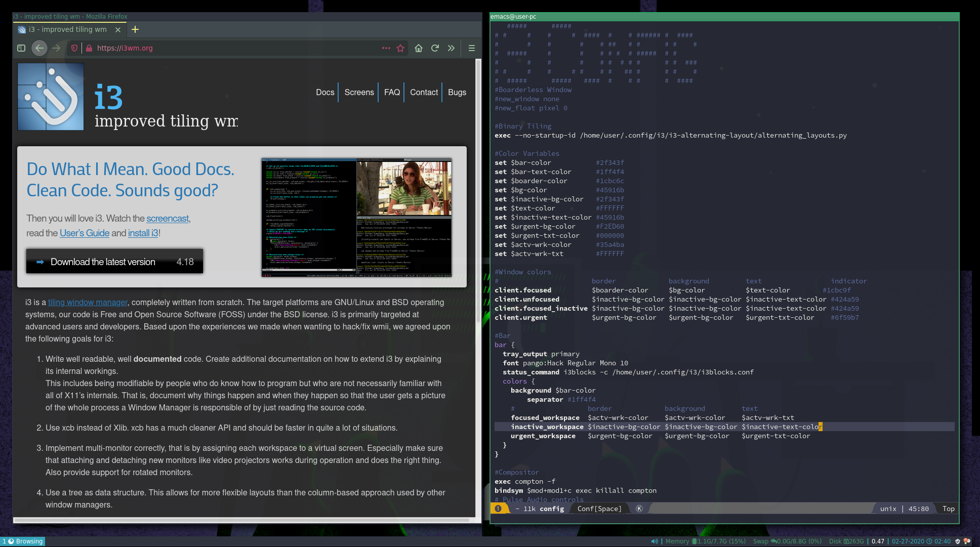Click the client.focused keyword in Emacs

tap(523, 290)
